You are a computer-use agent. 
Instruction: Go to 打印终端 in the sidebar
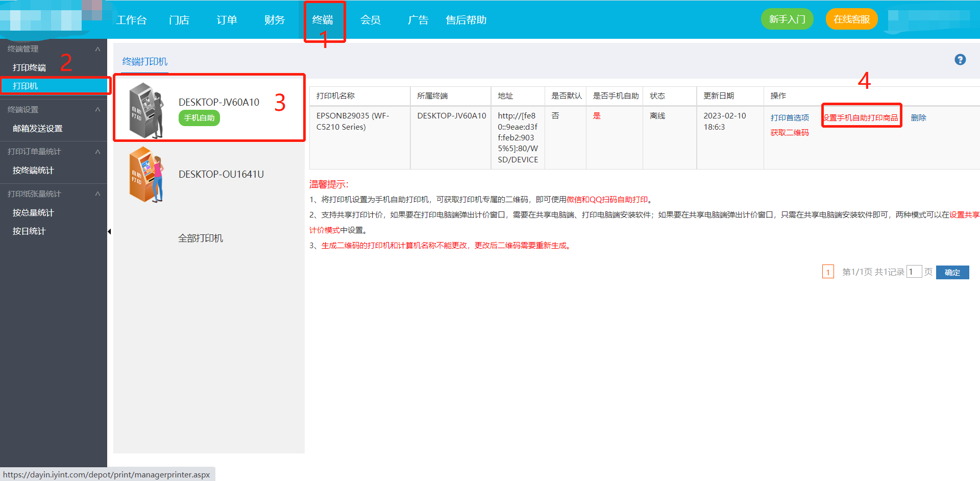point(29,67)
